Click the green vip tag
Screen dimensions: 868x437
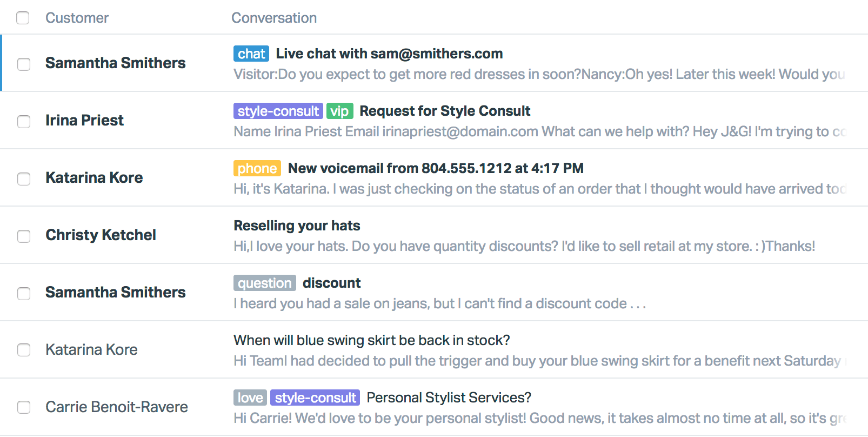point(339,111)
